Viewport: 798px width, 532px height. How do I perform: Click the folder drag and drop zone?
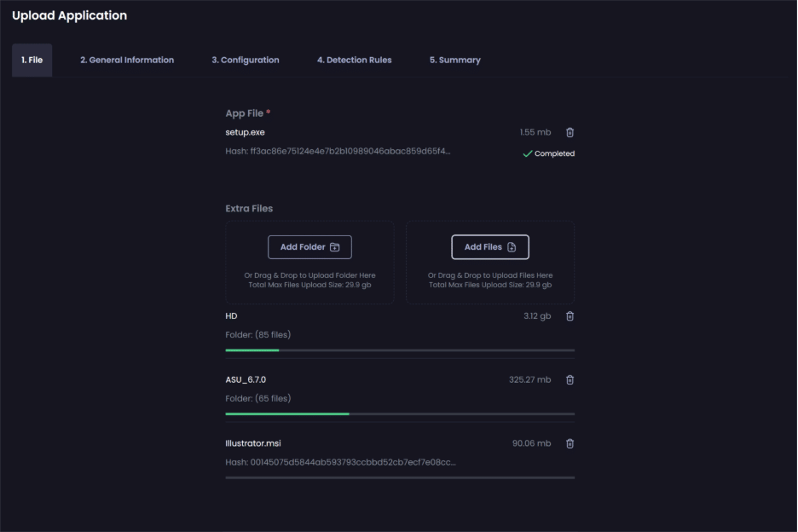(x=310, y=263)
